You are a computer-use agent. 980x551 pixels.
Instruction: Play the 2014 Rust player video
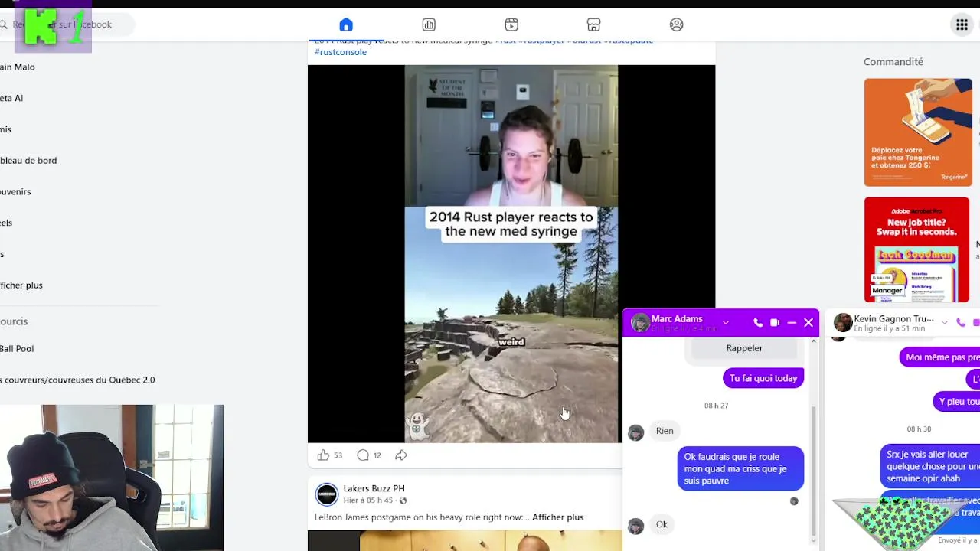point(511,253)
